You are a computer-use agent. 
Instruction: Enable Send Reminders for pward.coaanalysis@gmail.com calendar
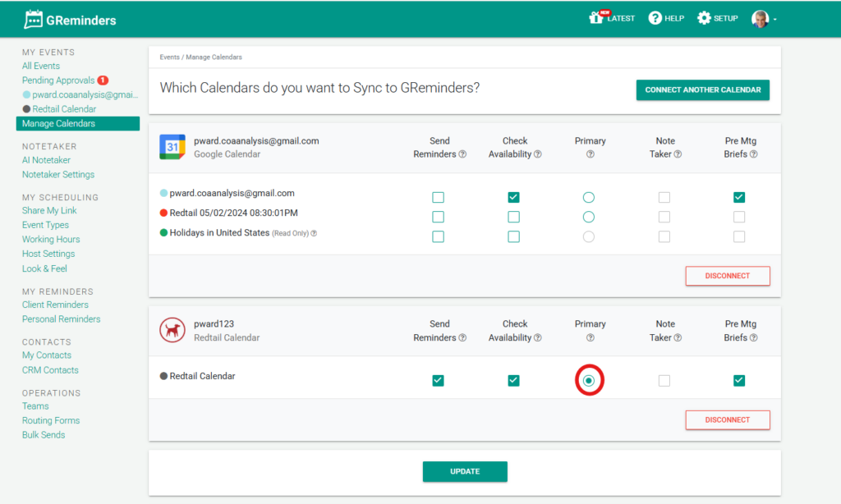pyautogui.click(x=438, y=197)
